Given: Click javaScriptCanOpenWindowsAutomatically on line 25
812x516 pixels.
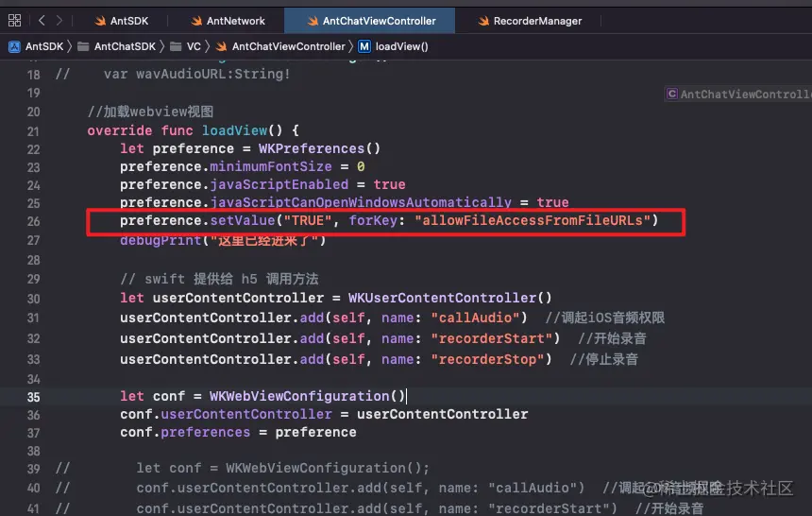Looking at the screenshot, I should coord(361,202).
